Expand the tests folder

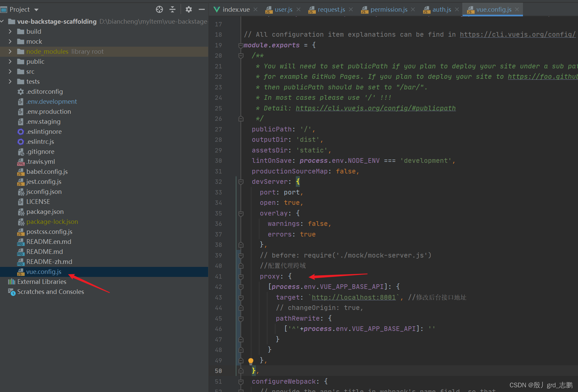click(10, 81)
